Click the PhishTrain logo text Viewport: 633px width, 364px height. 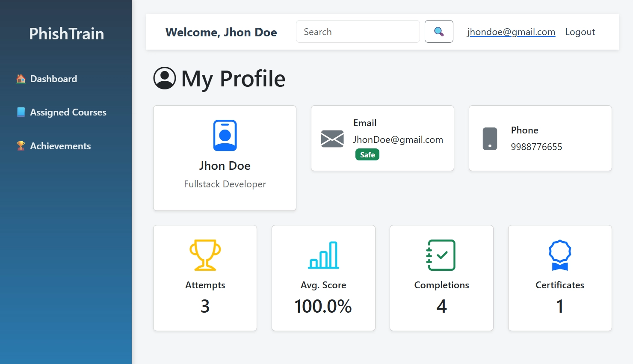point(66,34)
